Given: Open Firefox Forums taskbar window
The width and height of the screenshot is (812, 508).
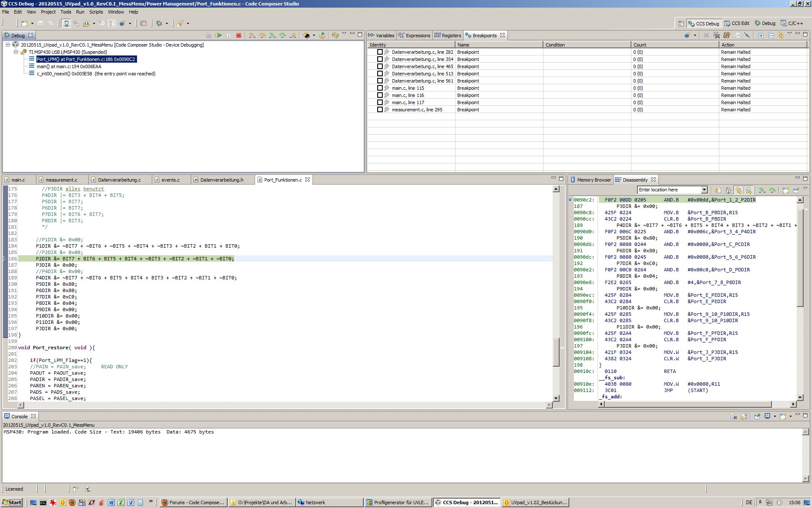Looking at the screenshot, I should pyautogui.click(x=193, y=502).
